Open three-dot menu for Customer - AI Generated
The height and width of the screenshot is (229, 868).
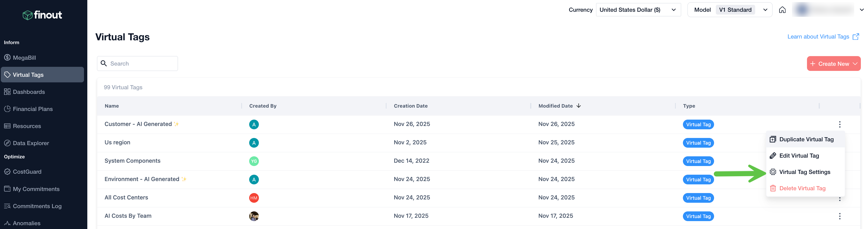point(839,124)
